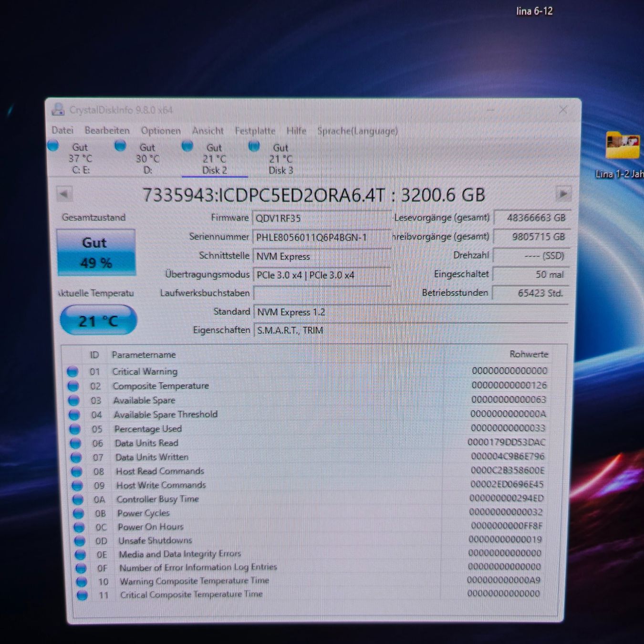Click the Betriebsstunden value 65423 Std.
Viewport: 644px width, 644px height.
(x=530, y=293)
